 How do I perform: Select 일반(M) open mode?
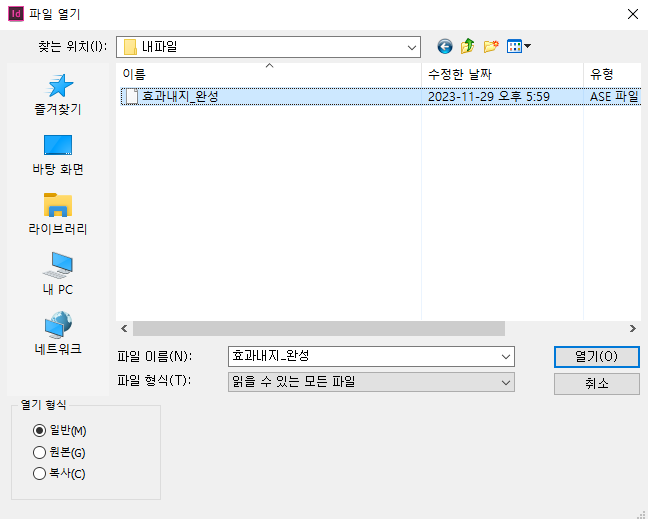coord(59,431)
